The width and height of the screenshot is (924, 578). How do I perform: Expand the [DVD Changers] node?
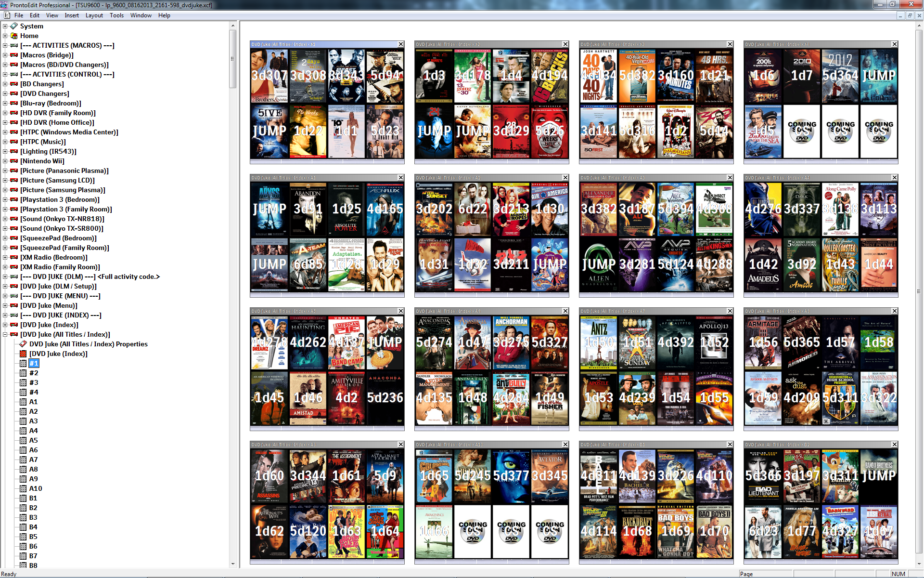(5, 93)
